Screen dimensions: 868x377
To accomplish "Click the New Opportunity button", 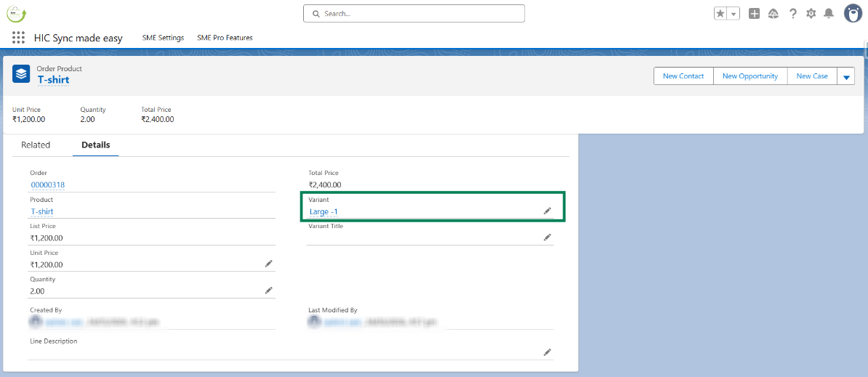I will coord(750,76).
